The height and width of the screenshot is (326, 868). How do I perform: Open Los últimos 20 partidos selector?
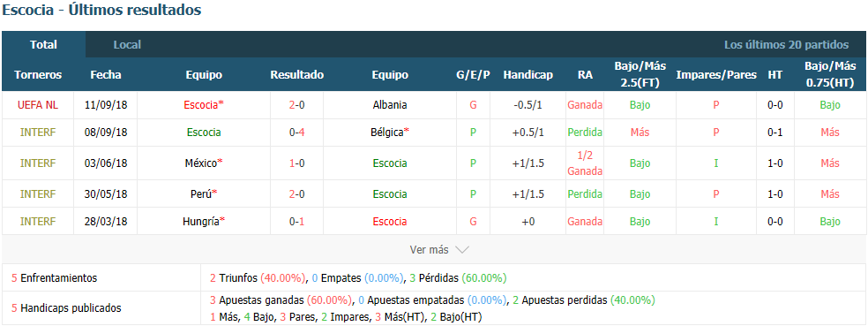[786, 45]
